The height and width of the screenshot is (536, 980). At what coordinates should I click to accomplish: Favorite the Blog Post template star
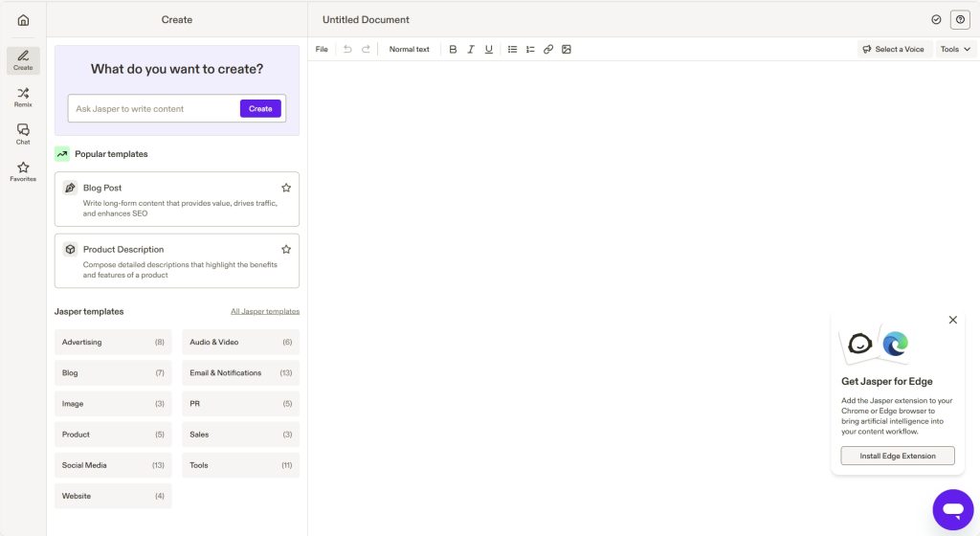tap(286, 188)
